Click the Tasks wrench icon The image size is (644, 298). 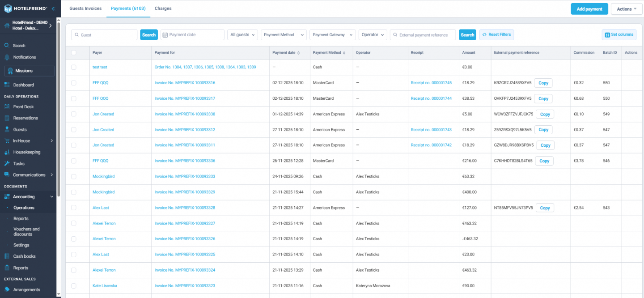pyautogui.click(x=7, y=163)
